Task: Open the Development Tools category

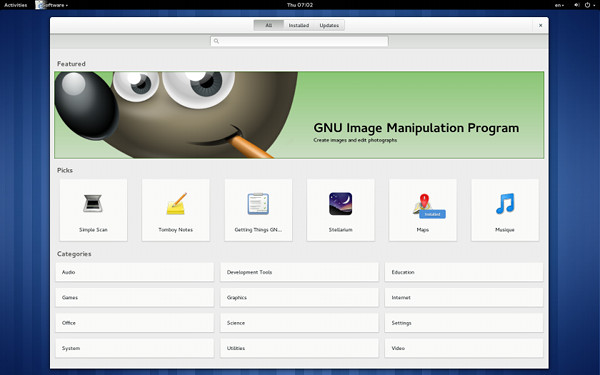Action: (299, 272)
